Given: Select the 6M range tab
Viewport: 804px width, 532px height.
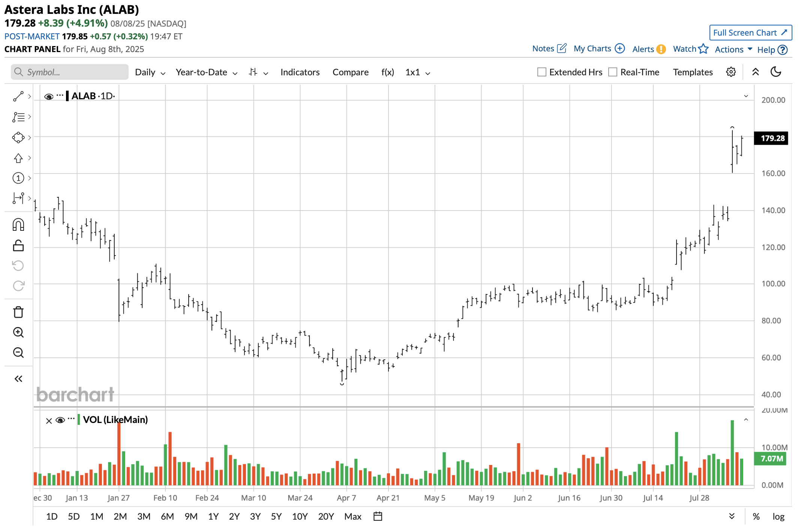Looking at the screenshot, I should [167, 517].
